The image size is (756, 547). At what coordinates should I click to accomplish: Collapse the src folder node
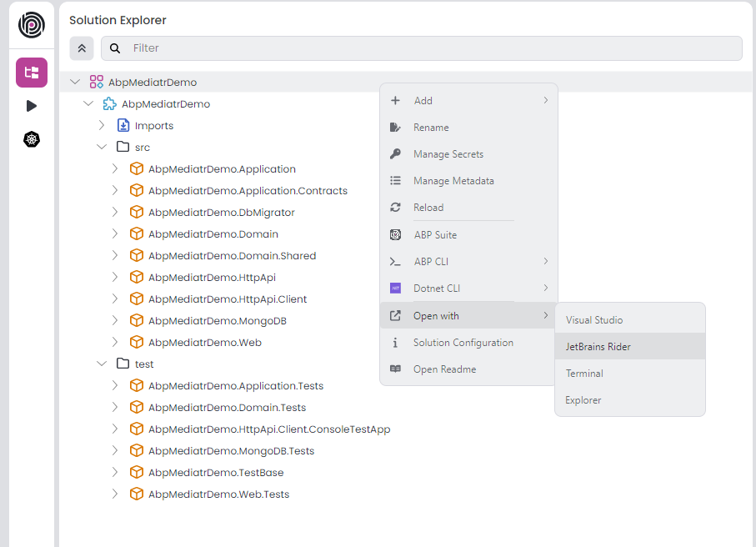click(x=102, y=147)
